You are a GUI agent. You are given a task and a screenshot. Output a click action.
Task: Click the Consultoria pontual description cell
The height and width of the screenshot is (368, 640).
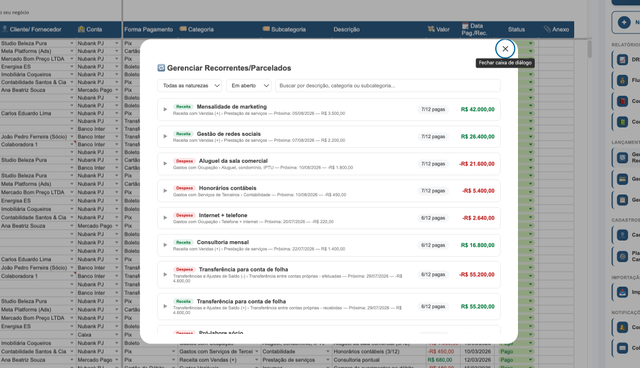pos(379,360)
